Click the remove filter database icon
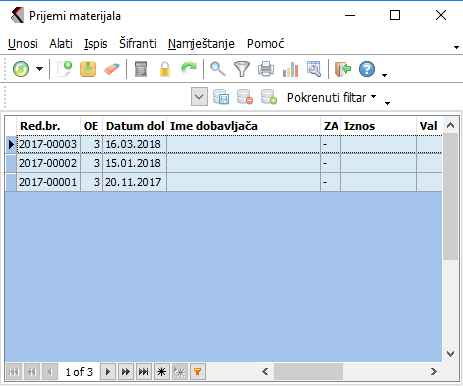Screen dimensions: 463x386 click(245, 97)
